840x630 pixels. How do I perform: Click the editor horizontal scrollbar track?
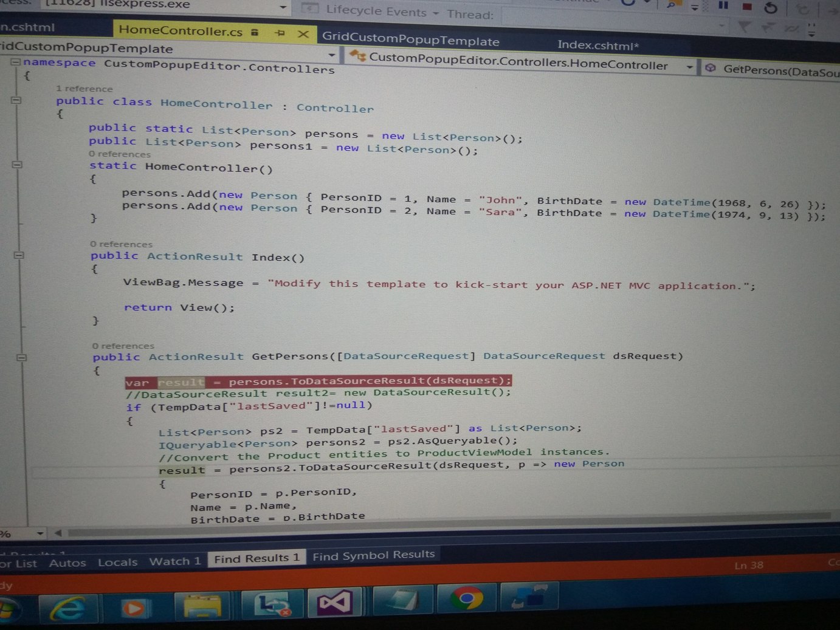pos(450,525)
